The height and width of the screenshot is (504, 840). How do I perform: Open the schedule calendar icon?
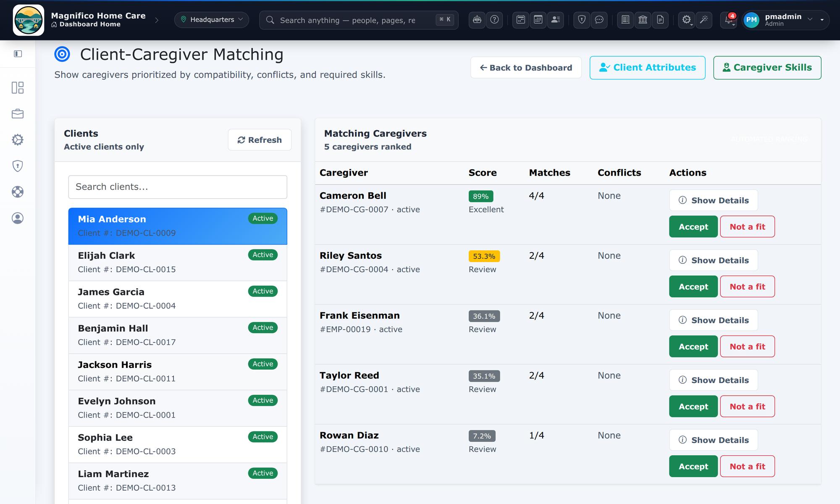[x=521, y=20]
